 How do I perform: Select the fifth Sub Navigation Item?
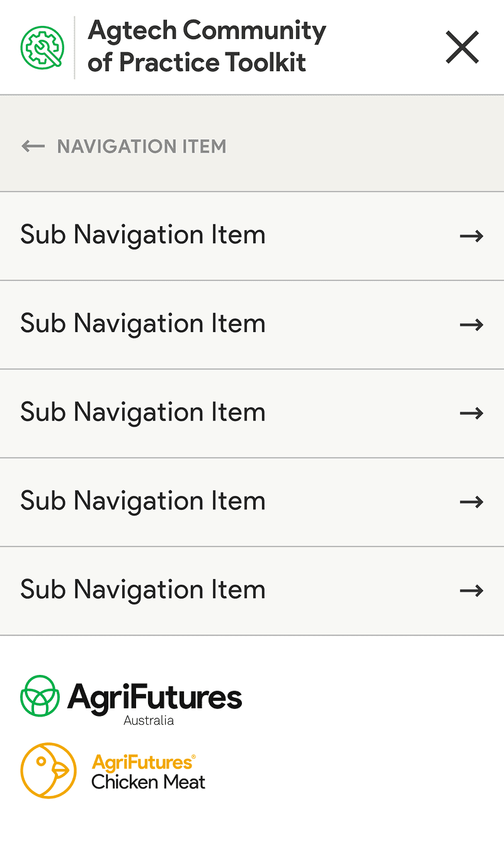coord(143,591)
